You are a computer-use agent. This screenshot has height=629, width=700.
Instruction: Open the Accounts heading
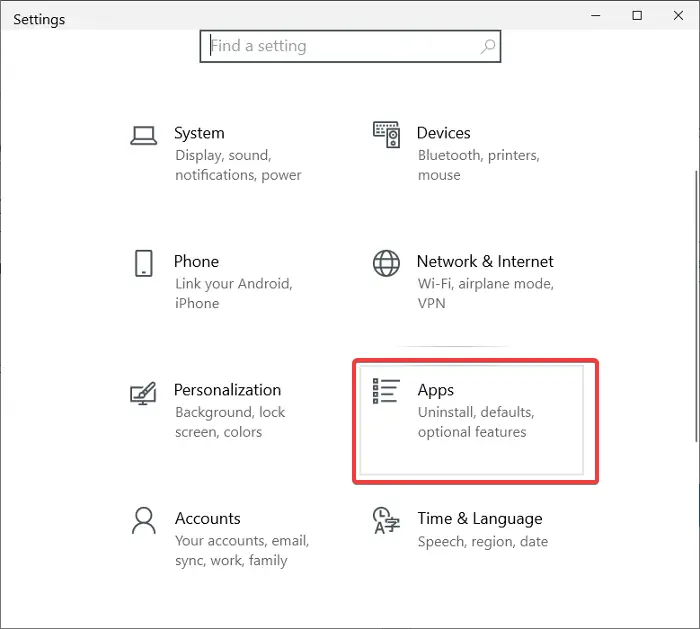point(208,519)
